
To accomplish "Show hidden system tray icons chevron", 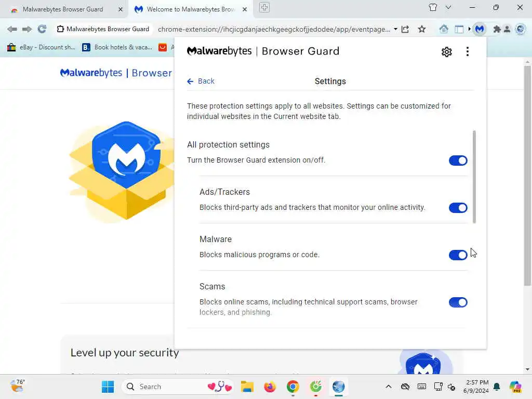I will click(x=389, y=387).
